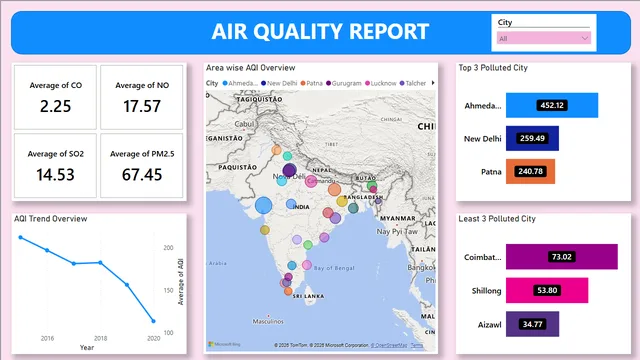Click the AQI Trend Overview title
Viewport: 640px width, 360px height.
point(51,219)
